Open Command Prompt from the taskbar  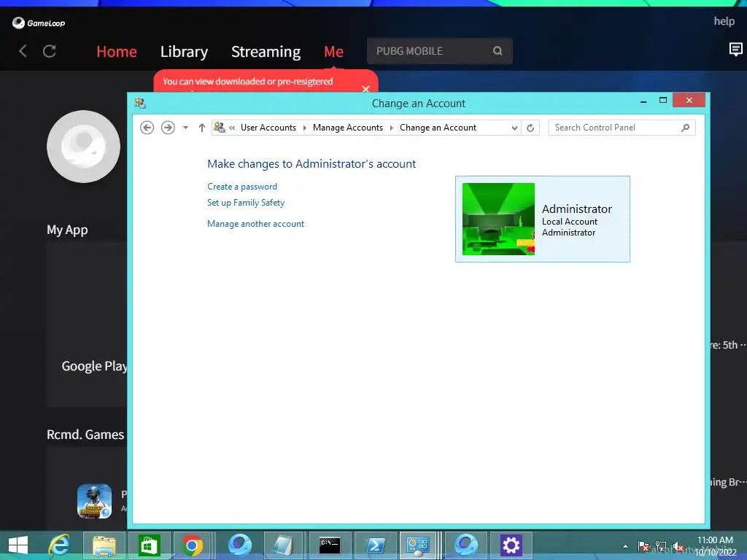point(330,545)
